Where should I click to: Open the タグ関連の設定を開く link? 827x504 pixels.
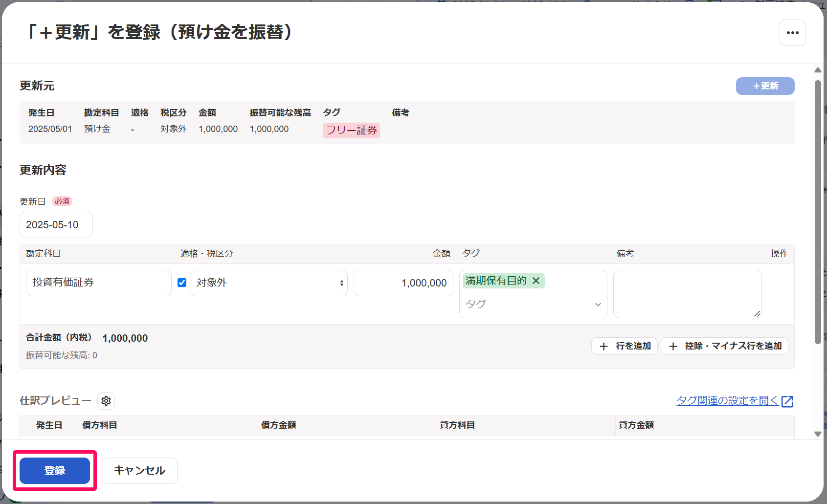(x=727, y=401)
